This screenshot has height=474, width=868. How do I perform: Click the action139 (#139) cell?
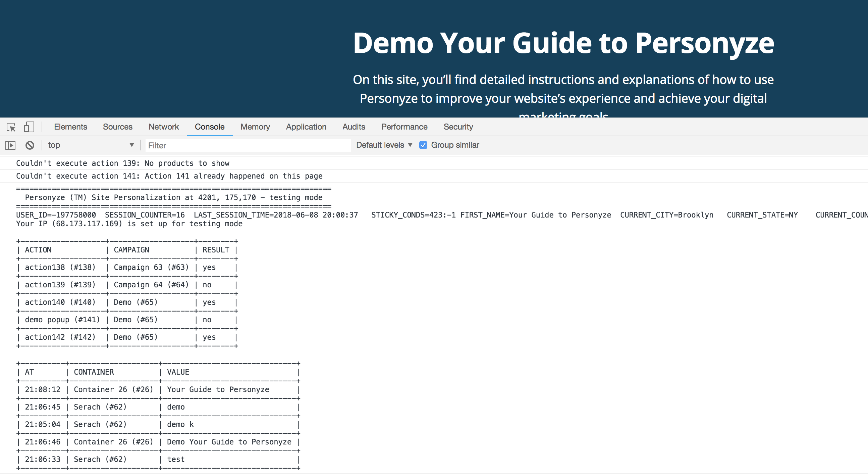tap(60, 285)
